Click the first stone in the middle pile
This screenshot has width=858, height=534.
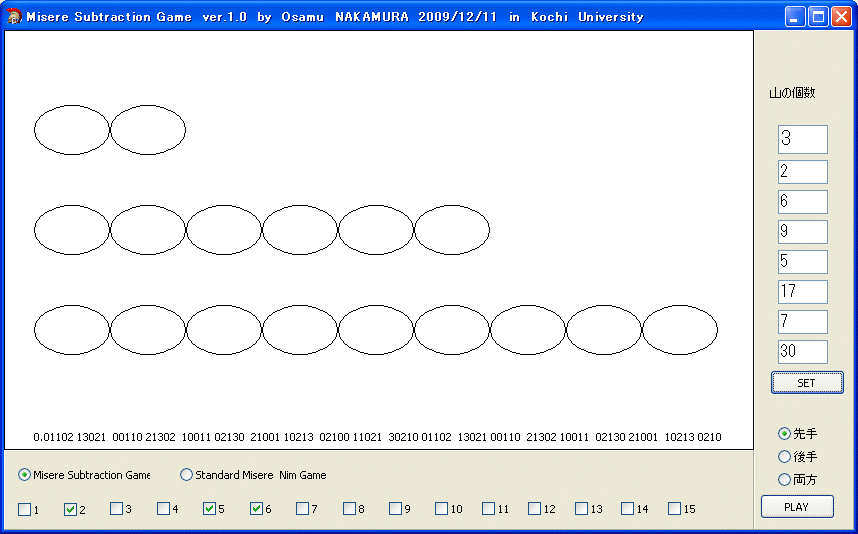pos(72,230)
